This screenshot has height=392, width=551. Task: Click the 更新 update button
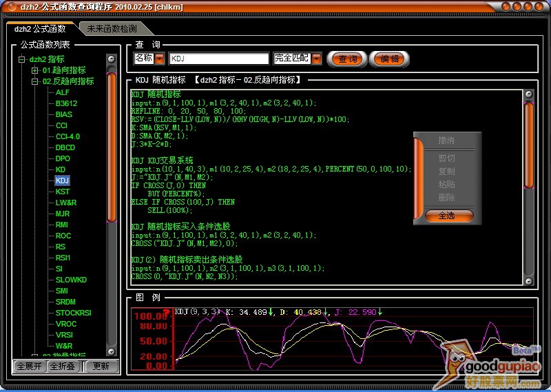(x=101, y=367)
